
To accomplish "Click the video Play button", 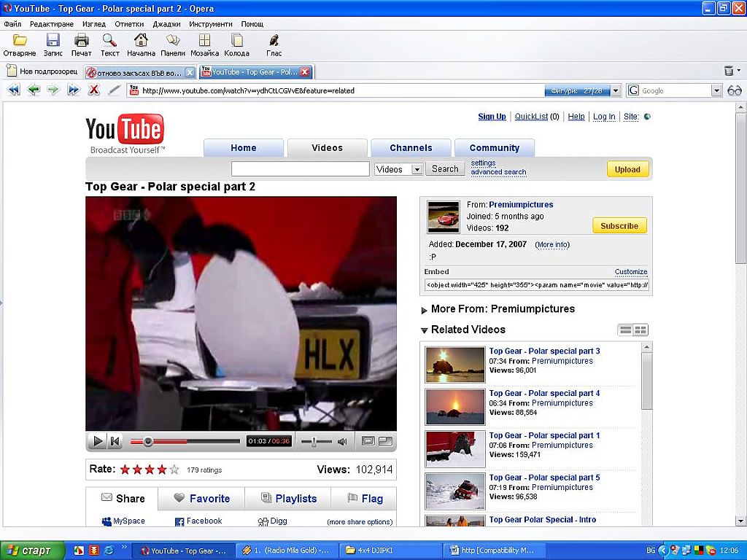I will (x=98, y=441).
